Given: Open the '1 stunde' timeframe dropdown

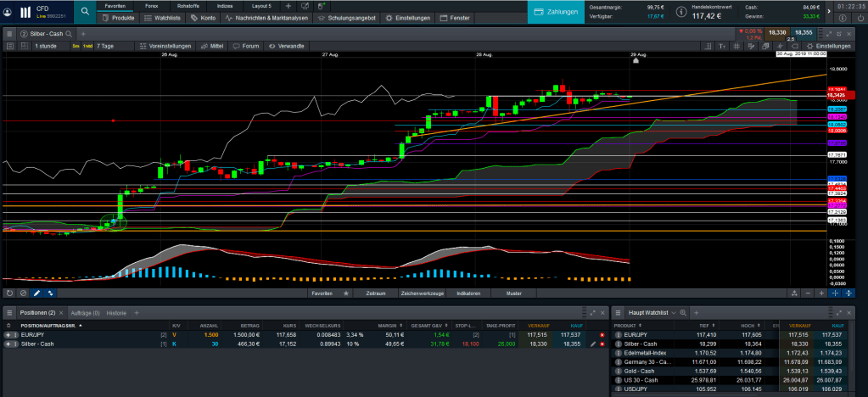Looking at the screenshot, I should [46, 46].
